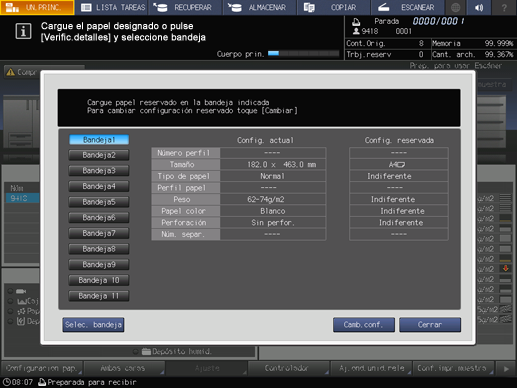Open Controlador in the bottom bar

click(x=289, y=368)
